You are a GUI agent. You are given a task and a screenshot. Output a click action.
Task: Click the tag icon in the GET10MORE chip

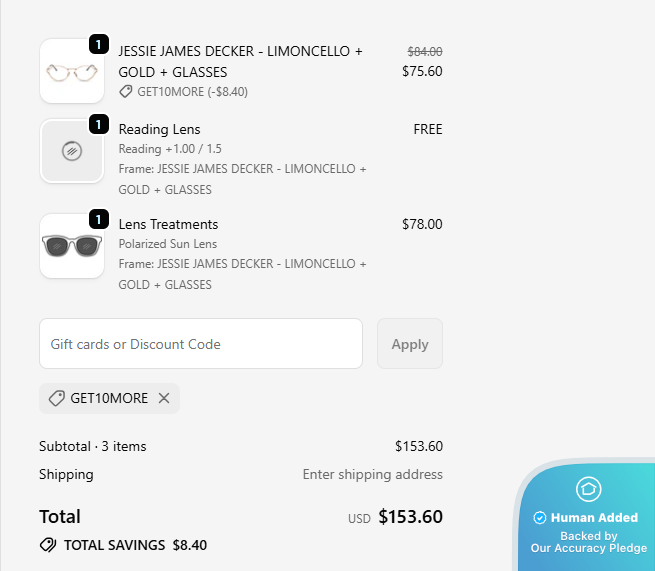coord(57,398)
